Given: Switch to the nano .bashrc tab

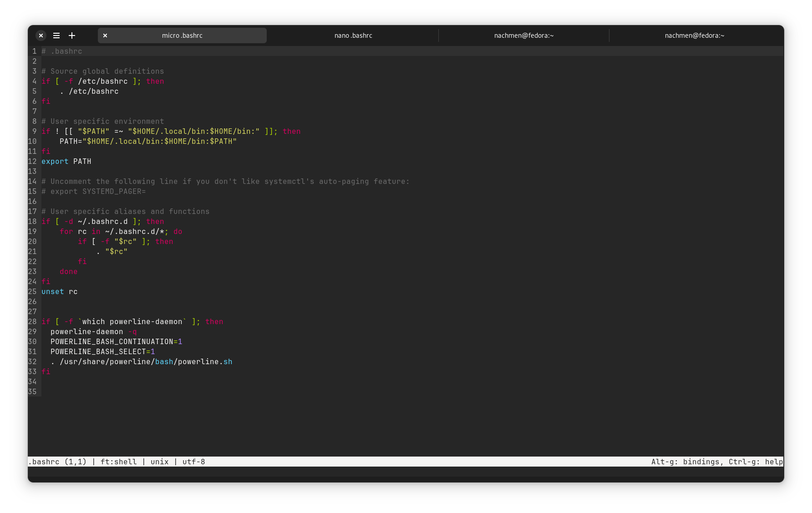Looking at the screenshot, I should click(353, 36).
